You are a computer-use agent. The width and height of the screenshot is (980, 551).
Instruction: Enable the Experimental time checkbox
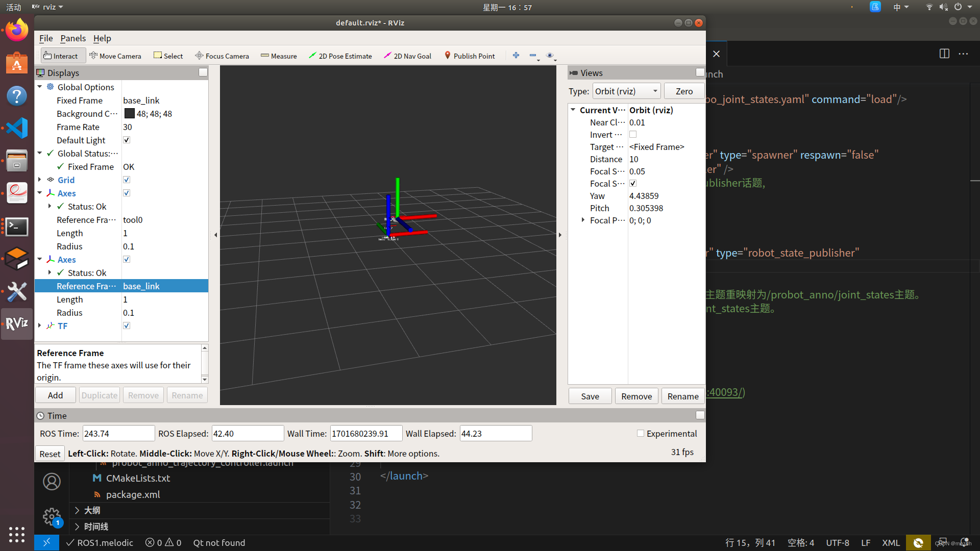[x=641, y=434]
